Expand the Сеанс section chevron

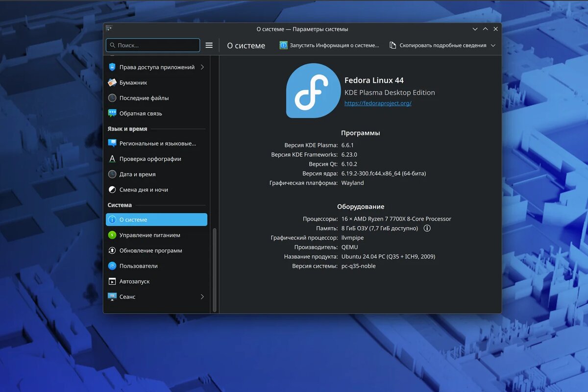click(202, 297)
